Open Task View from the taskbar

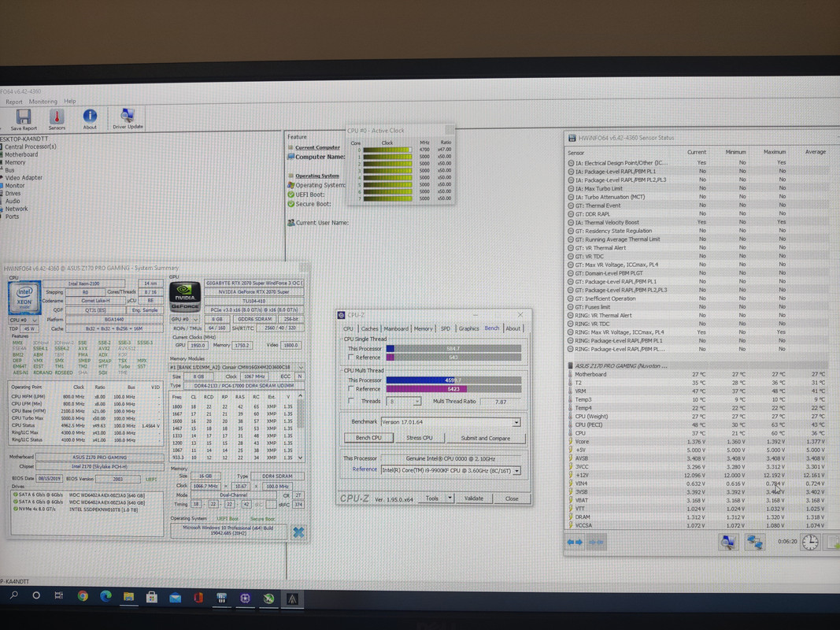(59, 595)
